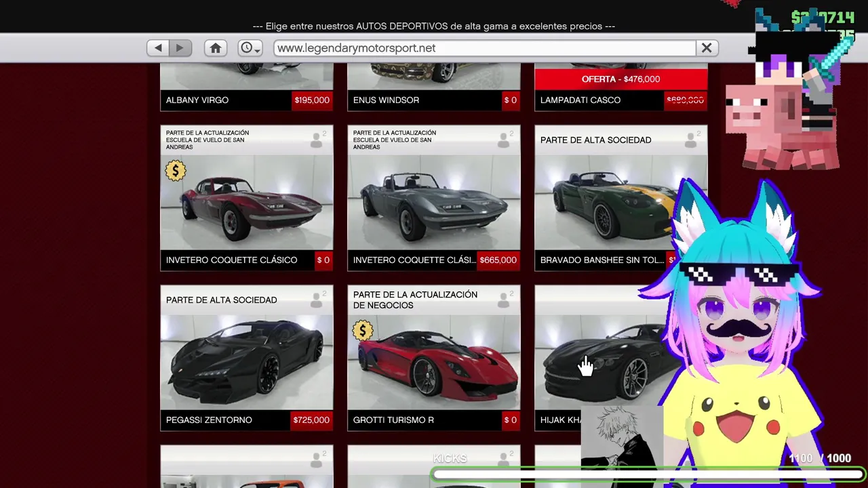Image resolution: width=868 pixels, height=488 pixels.
Task: Click the Pegassi Zentorno $725,000 price
Action: (x=311, y=420)
